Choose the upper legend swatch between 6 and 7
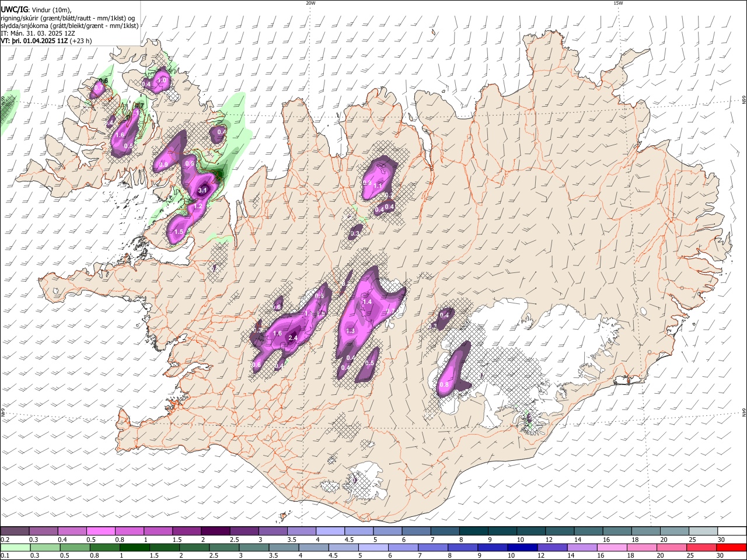 [x=416, y=531]
